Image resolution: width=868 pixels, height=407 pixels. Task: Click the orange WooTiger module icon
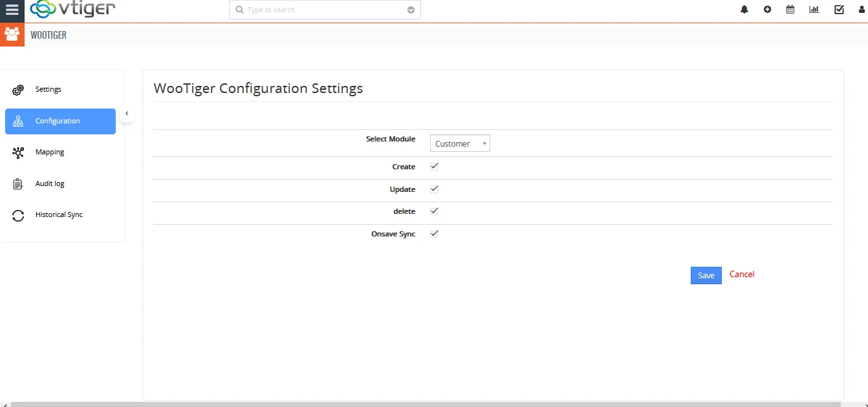(12, 34)
